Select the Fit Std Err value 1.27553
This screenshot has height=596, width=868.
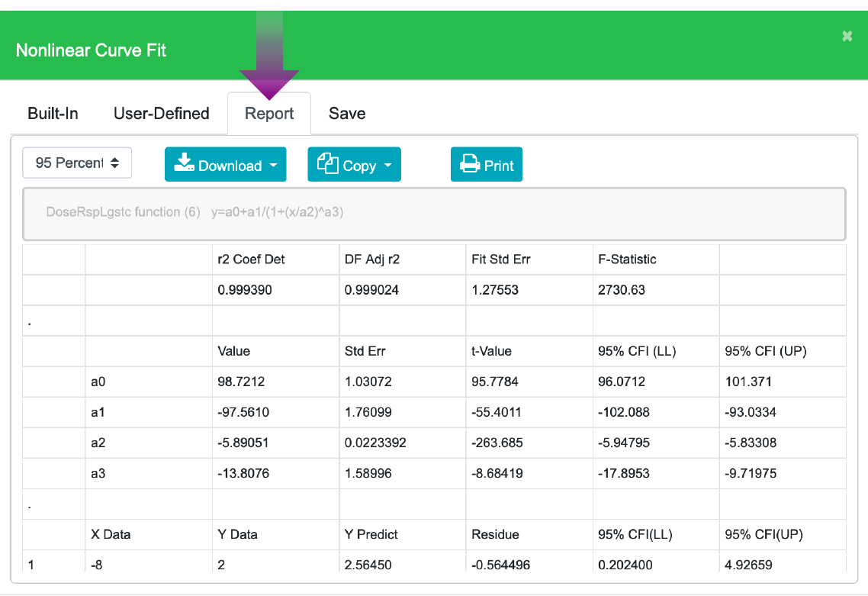coord(494,290)
